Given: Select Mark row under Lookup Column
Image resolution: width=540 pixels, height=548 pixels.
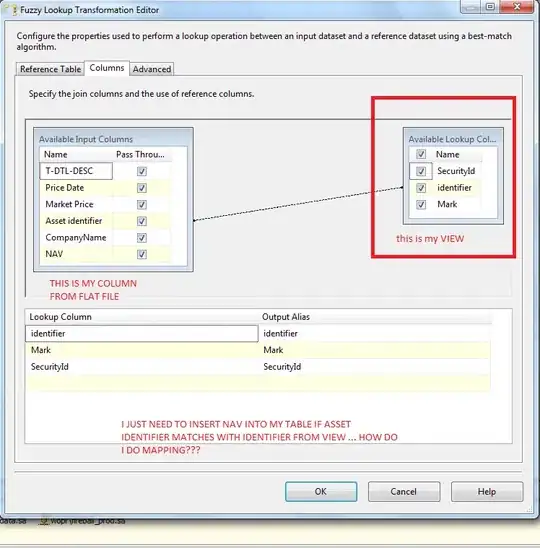Looking at the screenshot, I should point(142,350).
